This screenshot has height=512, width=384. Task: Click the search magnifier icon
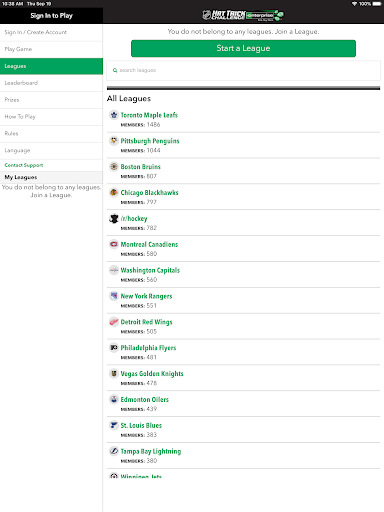click(115, 70)
